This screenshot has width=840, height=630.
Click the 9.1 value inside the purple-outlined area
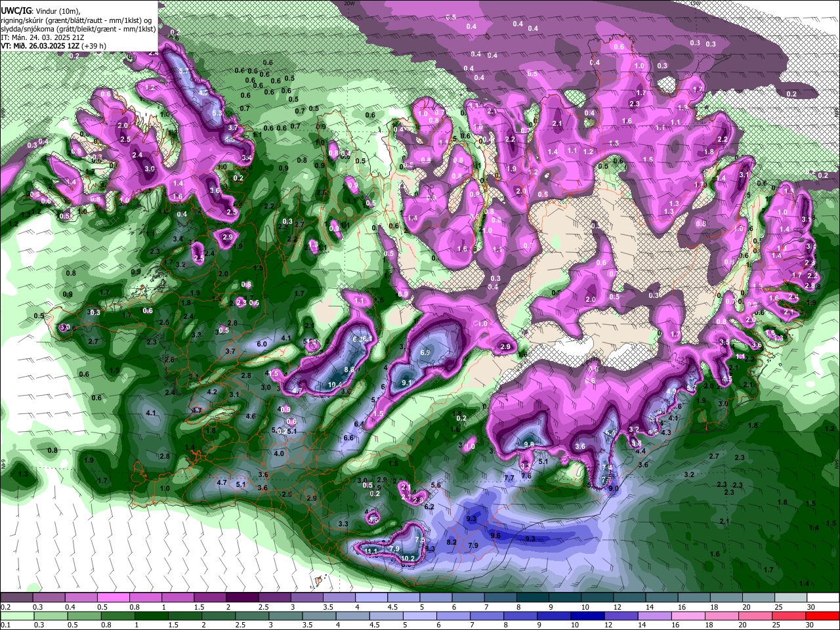(407, 383)
